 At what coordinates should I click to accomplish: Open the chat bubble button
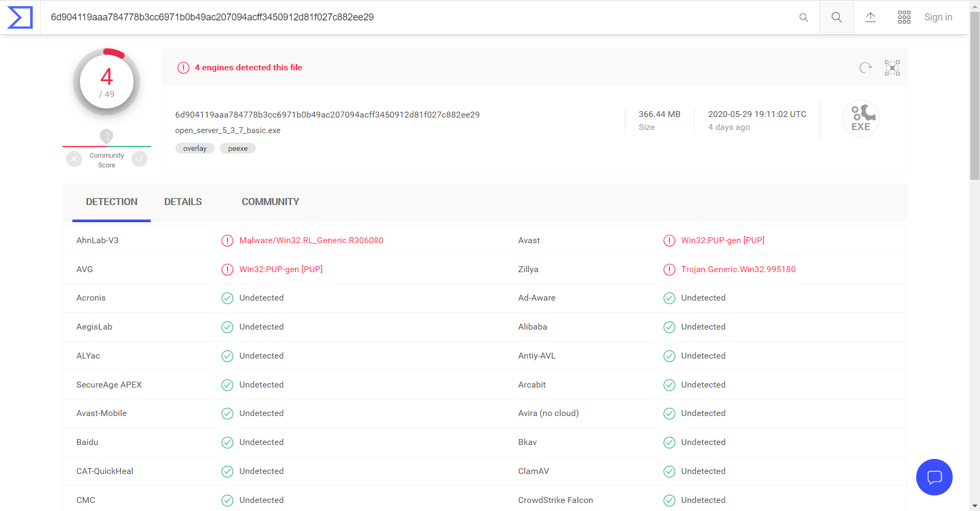tap(934, 477)
